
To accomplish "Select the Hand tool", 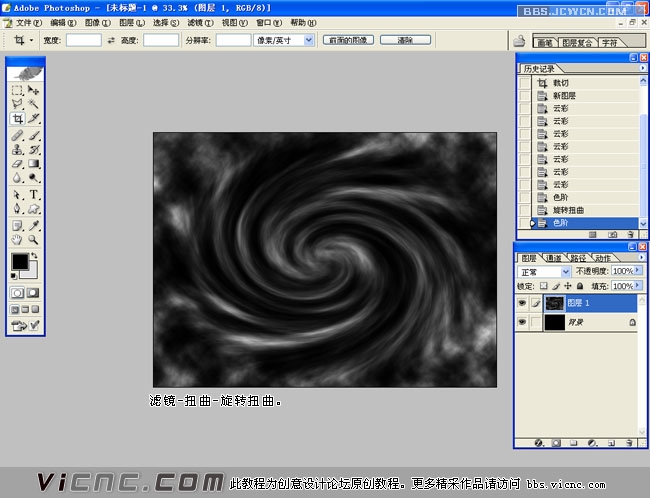I will (x=17, y=240).
